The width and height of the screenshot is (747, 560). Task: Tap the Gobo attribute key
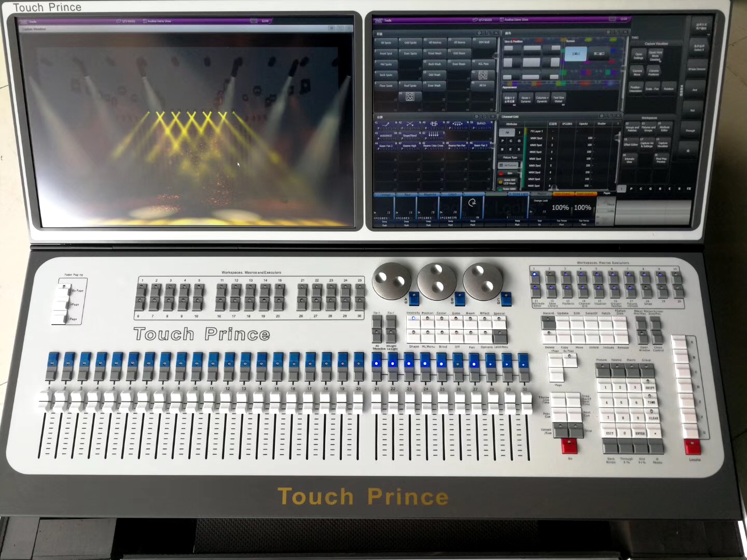[457, 321]
